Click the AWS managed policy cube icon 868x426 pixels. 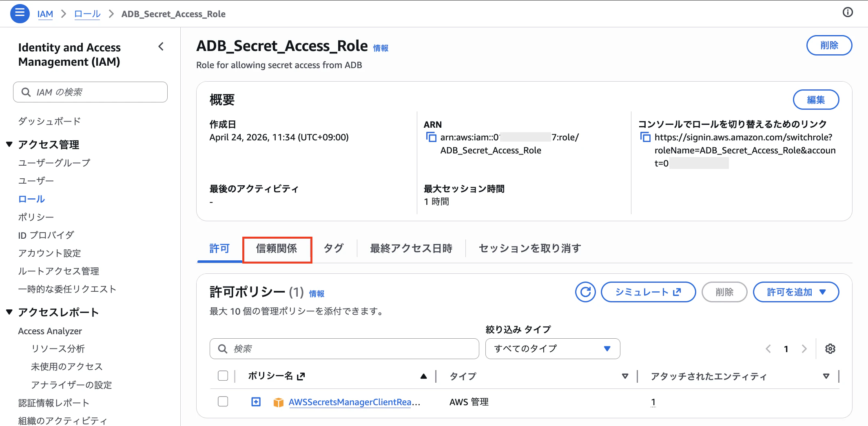[279, 402]
